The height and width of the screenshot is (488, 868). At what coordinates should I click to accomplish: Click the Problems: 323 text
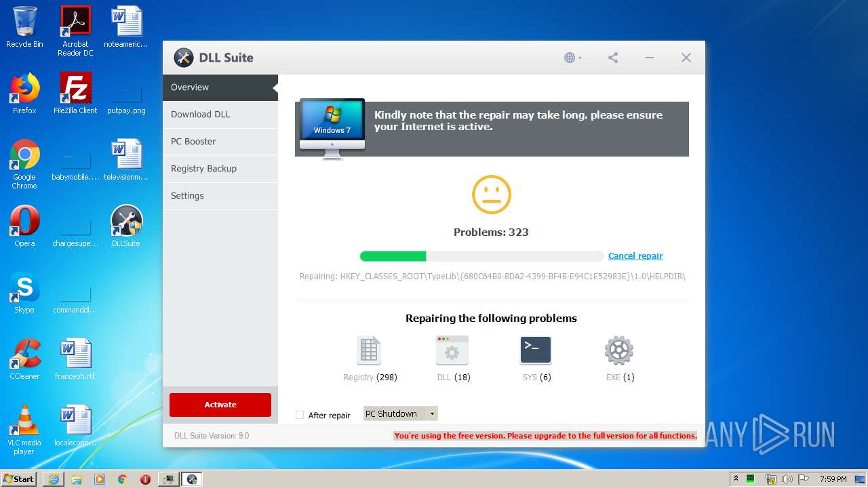point(491,232)
